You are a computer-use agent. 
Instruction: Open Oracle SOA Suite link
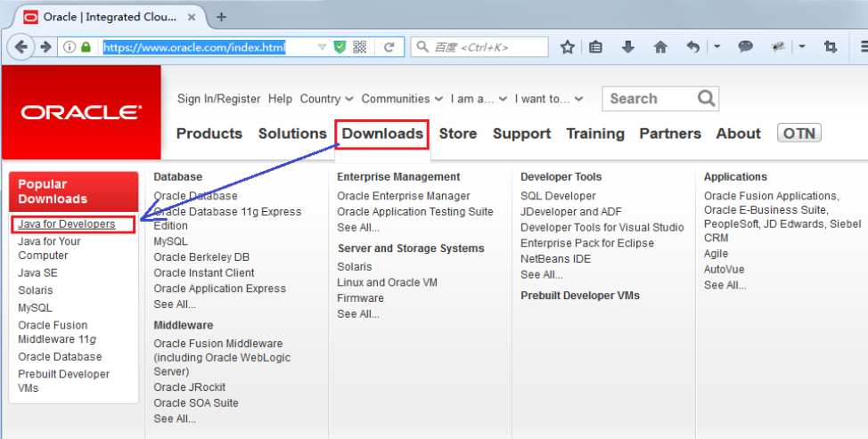tap(196, 403)
